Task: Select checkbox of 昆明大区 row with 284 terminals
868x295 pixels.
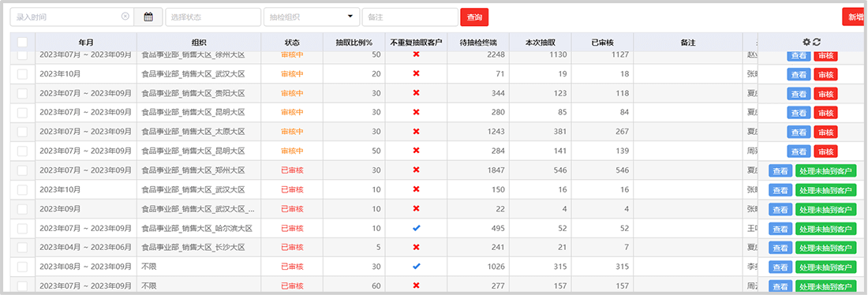Action: coord(22,151)
